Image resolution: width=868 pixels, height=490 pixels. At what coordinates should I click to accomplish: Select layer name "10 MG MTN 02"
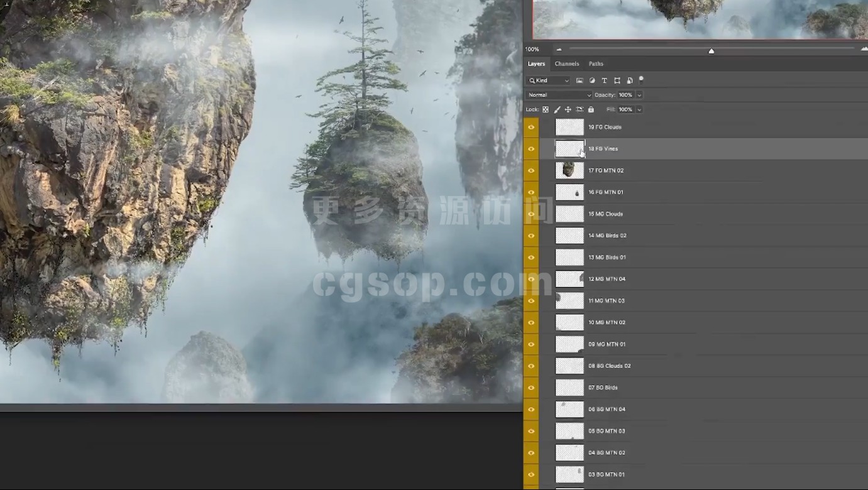607,323
